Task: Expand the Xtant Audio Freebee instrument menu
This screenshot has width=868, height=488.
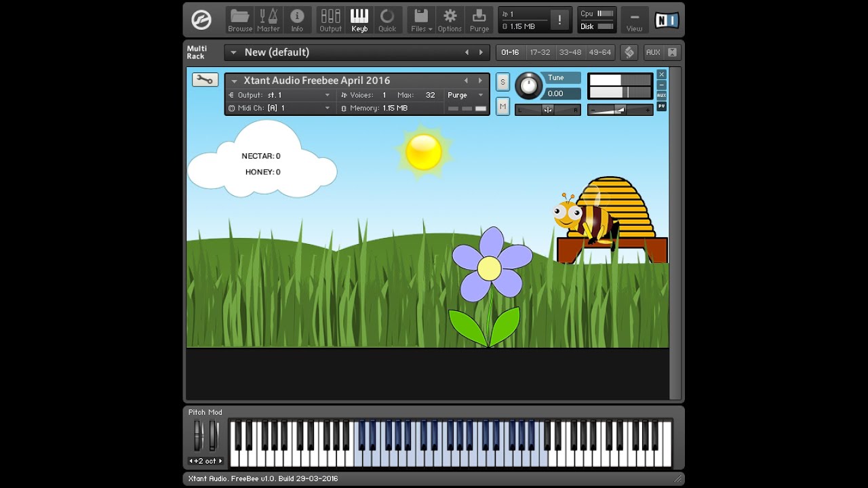Action: click(x=234, y=81)
